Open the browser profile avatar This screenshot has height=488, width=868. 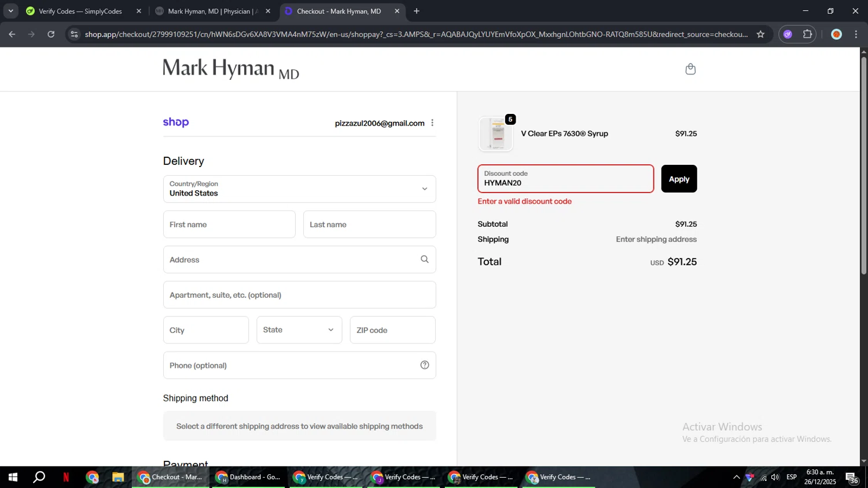[x=836, y=34]
